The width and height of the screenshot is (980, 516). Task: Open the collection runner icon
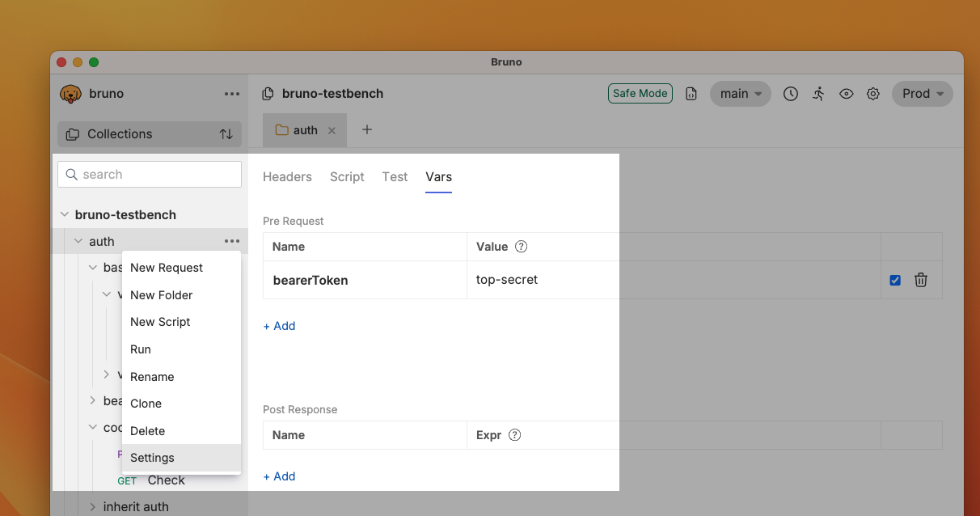(818, 93)
